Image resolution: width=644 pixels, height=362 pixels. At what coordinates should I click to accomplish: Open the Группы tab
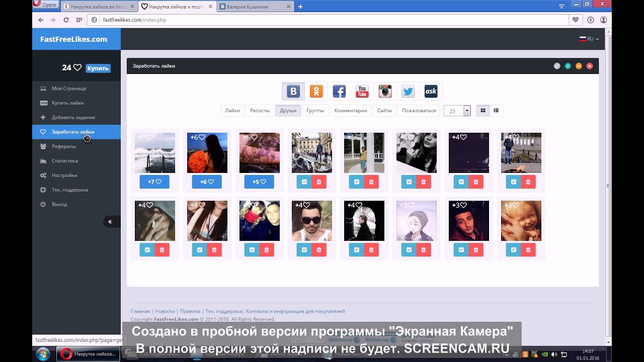[315, 111]
